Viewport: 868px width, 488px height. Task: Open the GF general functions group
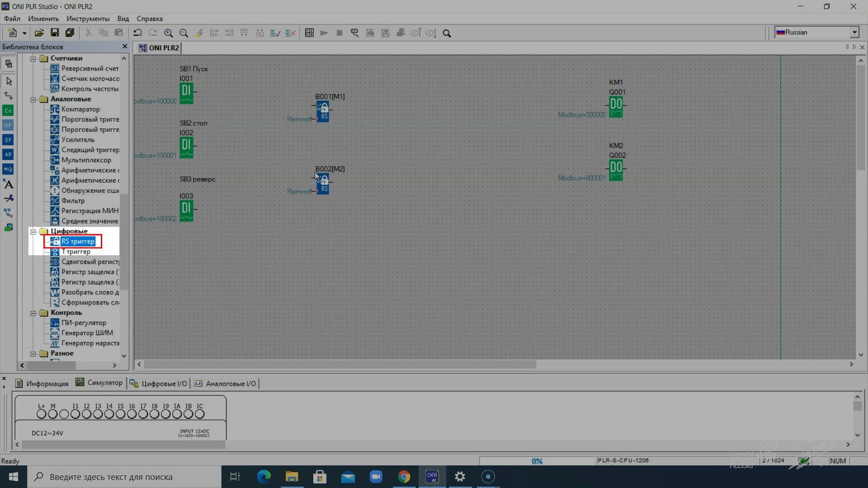pos(8,125)
